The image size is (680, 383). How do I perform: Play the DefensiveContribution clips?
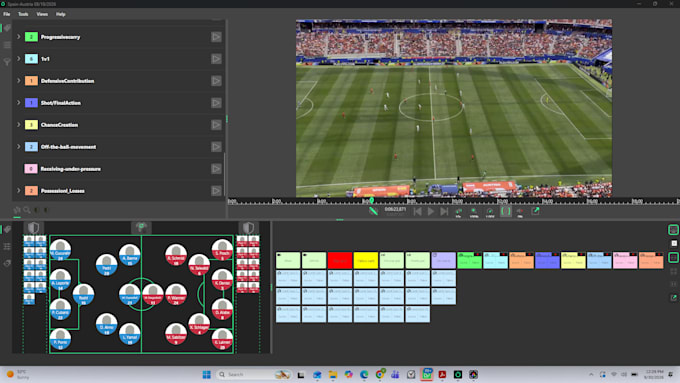(216, 81)
